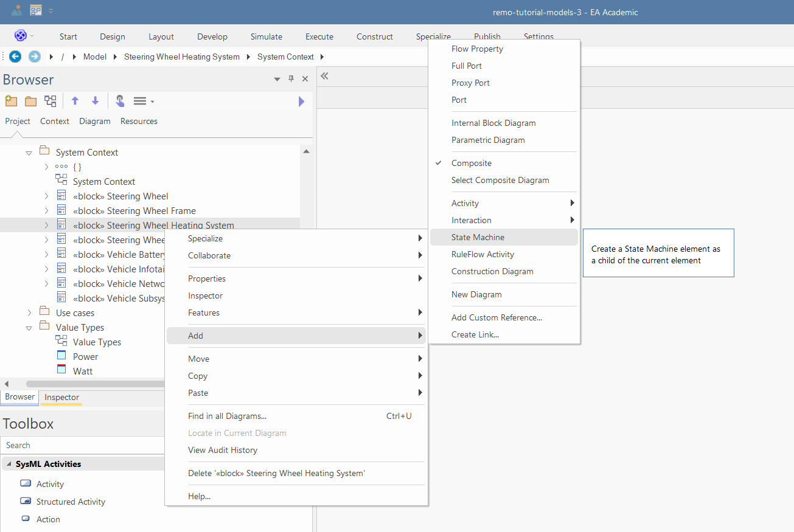Select Internal Block Diagram menu entry
Image resolution: width=794 pixels, height=532 pixels.
(493, 123)
